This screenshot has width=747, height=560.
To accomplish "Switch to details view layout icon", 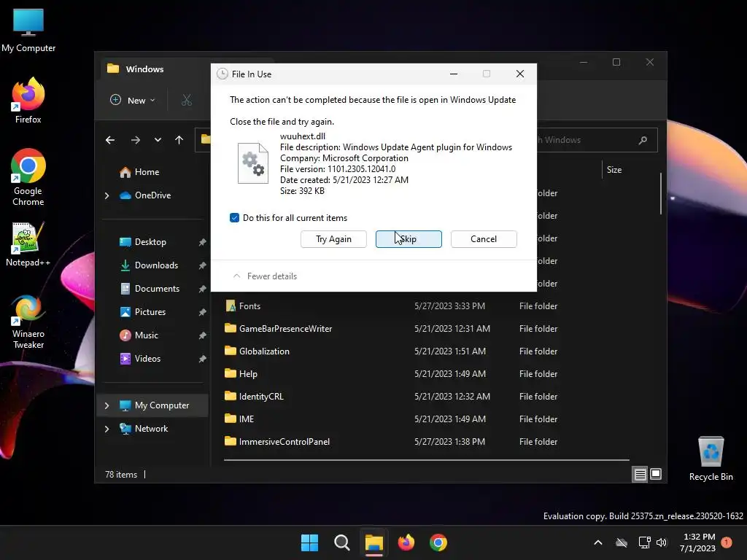I will [x=640, y=474].
